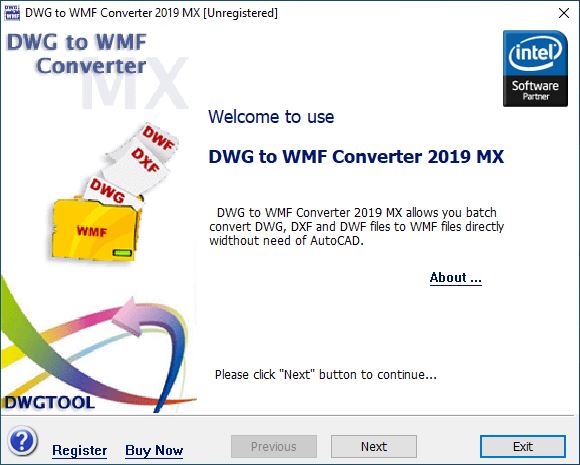Open the Register link
580x465 pixels.
pyautogui.click(x=80, y=451)
